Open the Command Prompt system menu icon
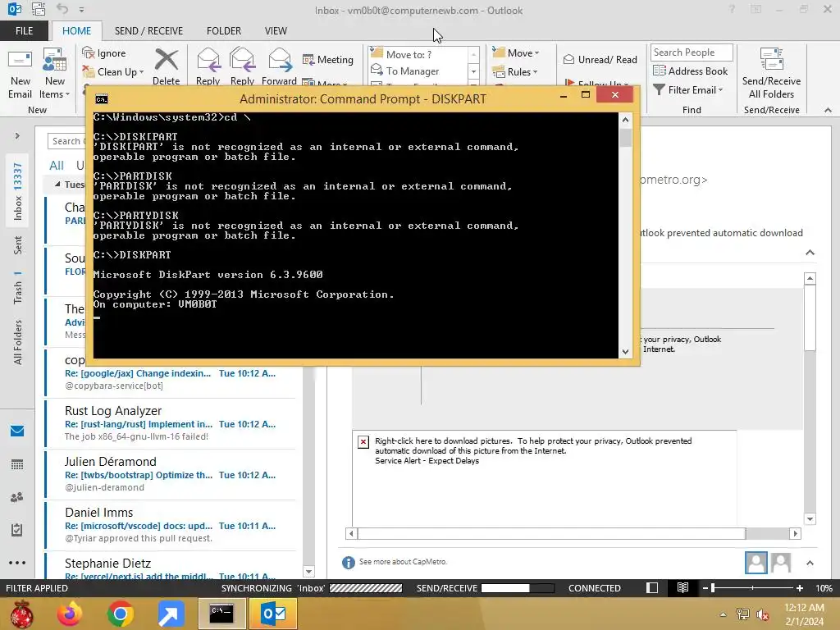Image resolution: width=840 pixels, height=630 pixels. [101, 99]
